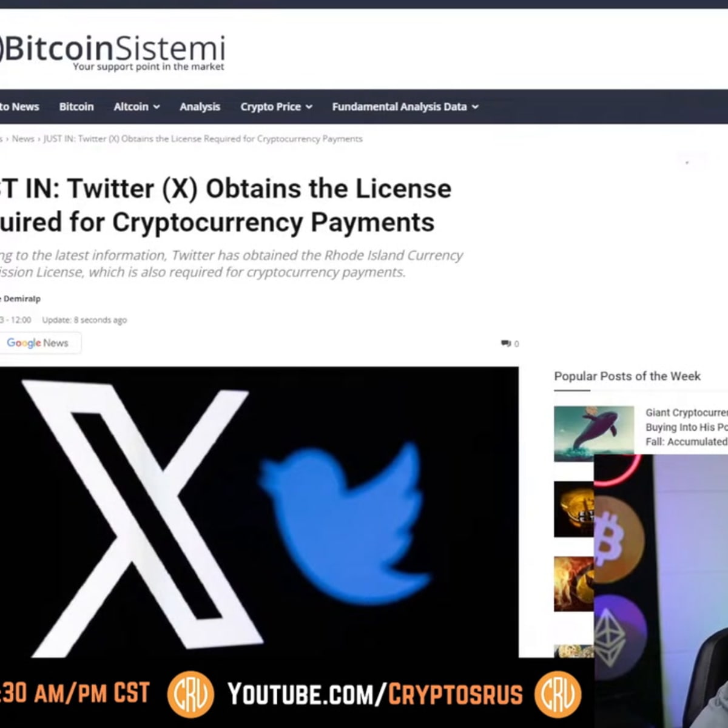Click the BitcoinSistemi site logo

113,52
